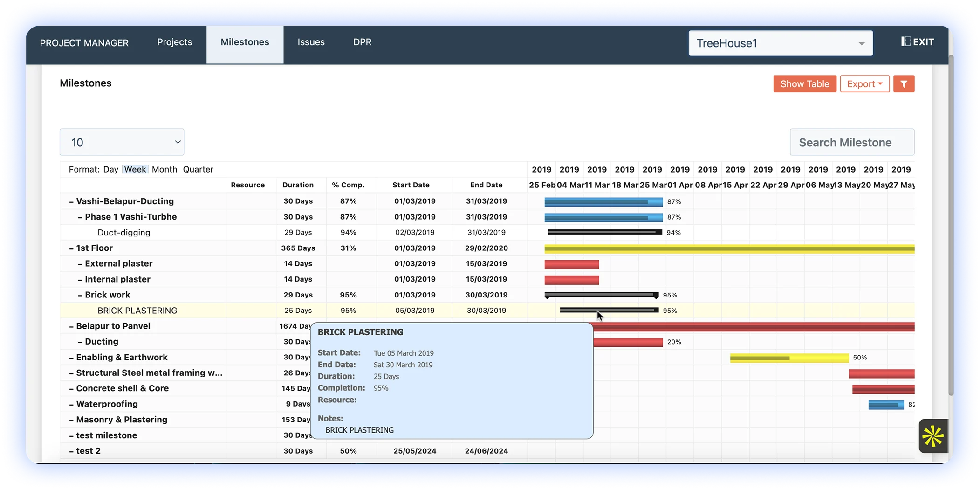980x490 pixels.
Task: Collapse Phase 1 Vashi-Turbhe subgroup
Action: 80,217
